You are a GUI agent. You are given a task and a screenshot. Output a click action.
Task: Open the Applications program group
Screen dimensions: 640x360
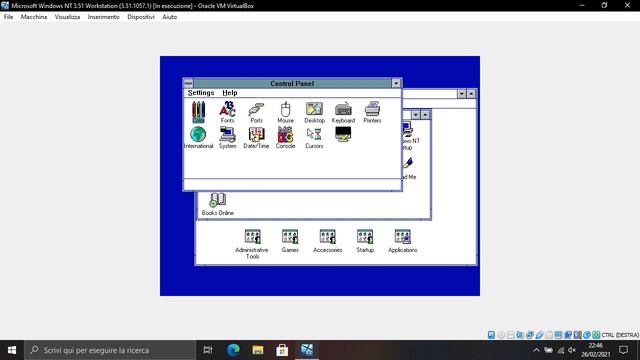[402, 241]
